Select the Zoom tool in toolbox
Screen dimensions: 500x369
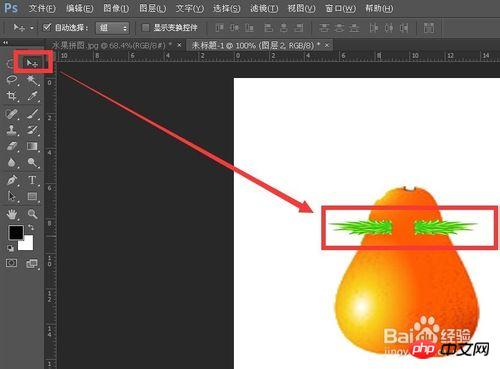point(32,214)
